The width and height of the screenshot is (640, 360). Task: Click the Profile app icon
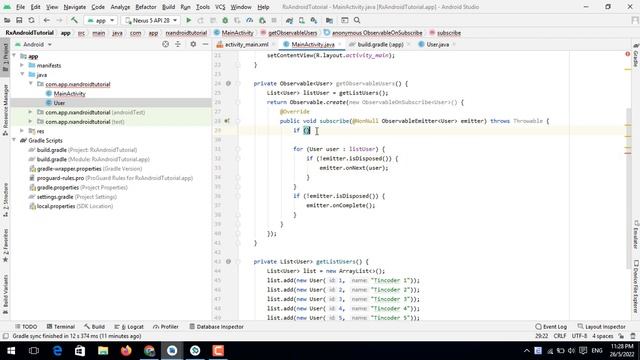click(249, 20)
